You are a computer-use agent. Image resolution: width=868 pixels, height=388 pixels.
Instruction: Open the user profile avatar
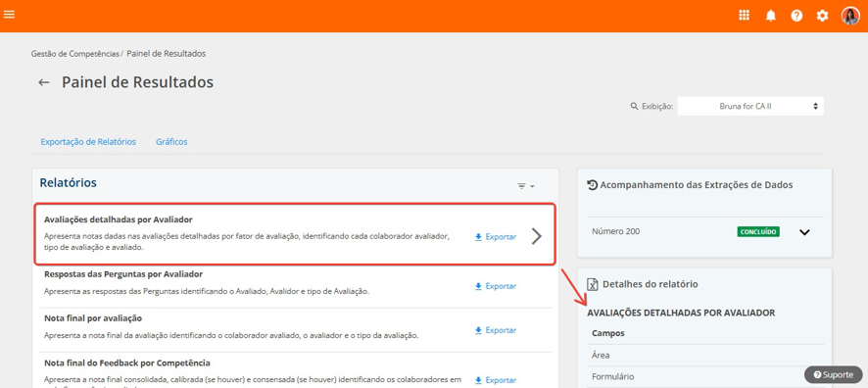[x=849, y=16]
